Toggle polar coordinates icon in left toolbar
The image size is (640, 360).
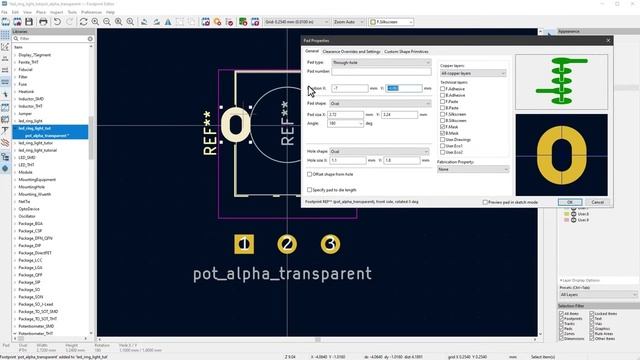coord(5,47)
